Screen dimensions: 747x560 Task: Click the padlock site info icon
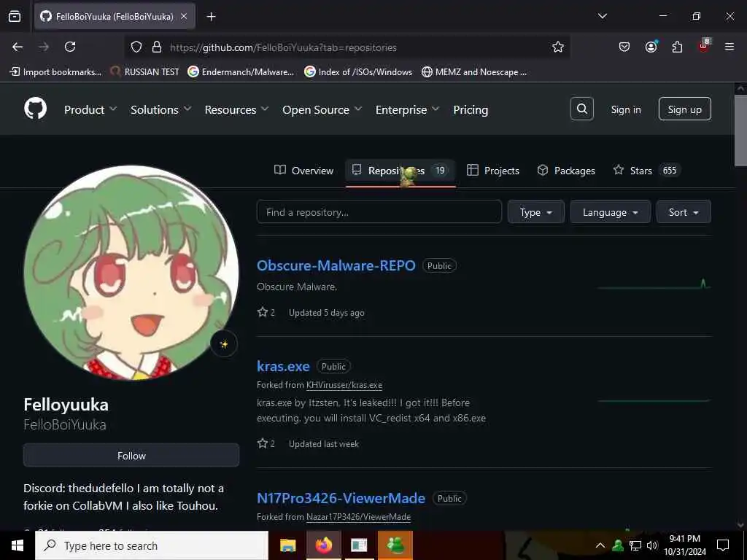157,47
